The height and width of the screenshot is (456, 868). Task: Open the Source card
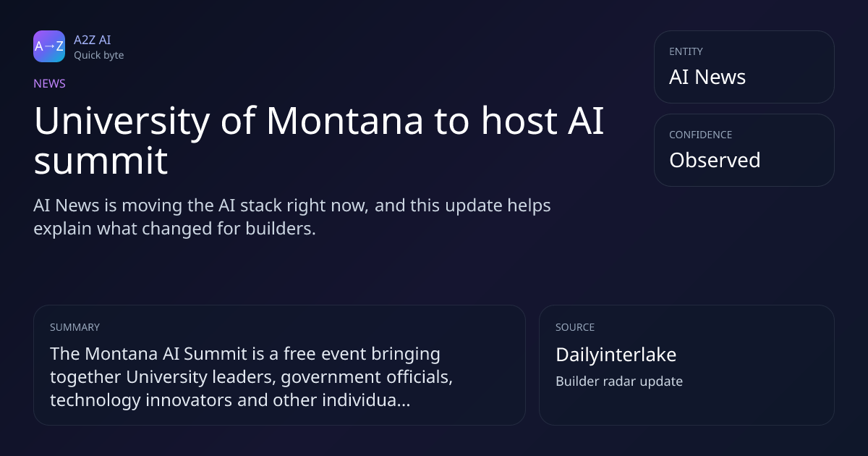click(686, 365)
